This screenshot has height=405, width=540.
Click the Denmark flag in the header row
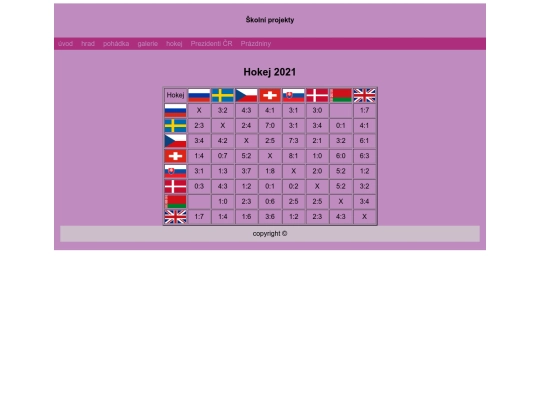[317, 95]
